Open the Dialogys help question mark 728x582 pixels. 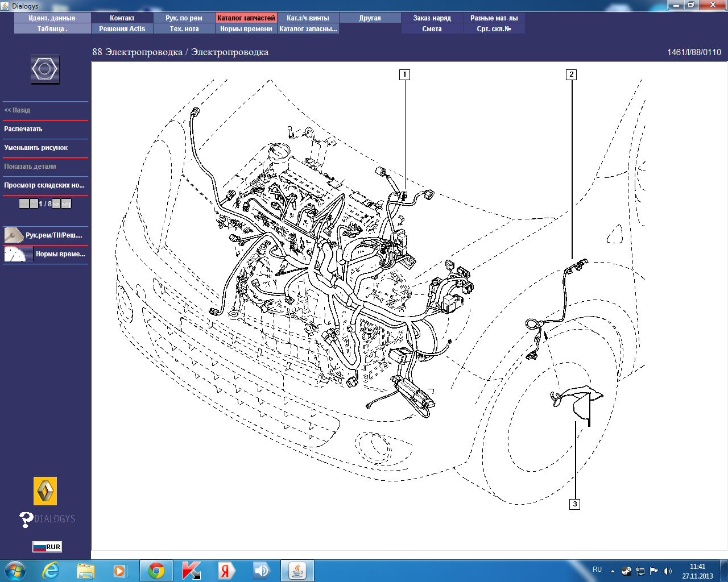pyautogui.click(x=26, y=519)
